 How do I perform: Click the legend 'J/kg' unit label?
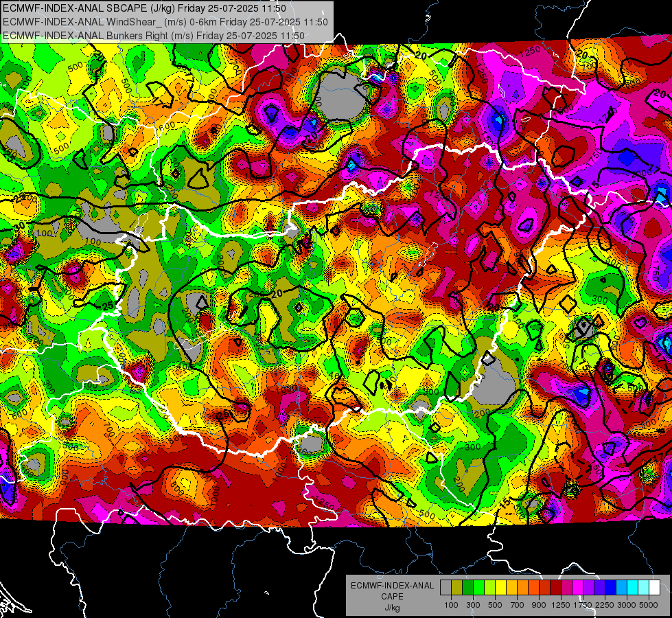[x=392, y=608]
